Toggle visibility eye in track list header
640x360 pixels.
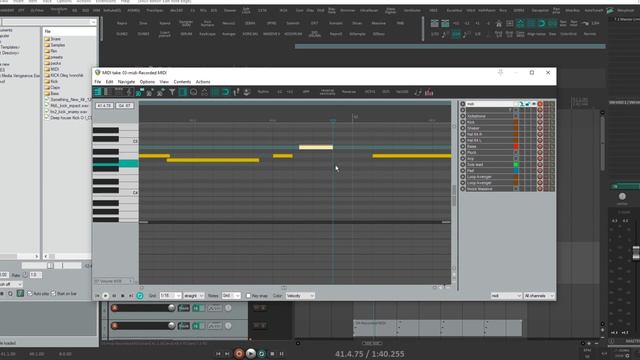[x=533, y=104]
